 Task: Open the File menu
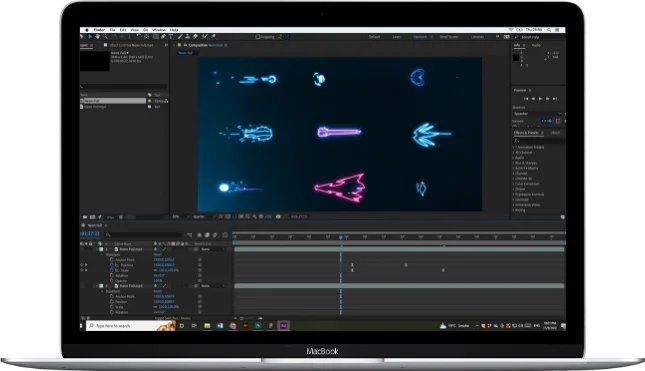[112, 30]
